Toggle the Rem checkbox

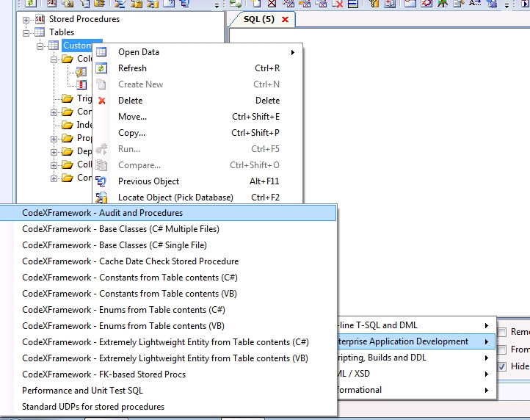[x=502, y=332]
